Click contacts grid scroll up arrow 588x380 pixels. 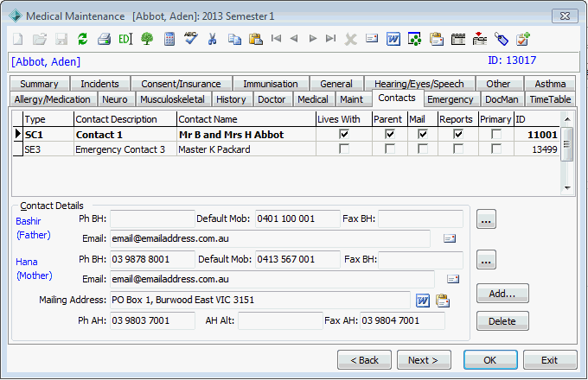567,119
